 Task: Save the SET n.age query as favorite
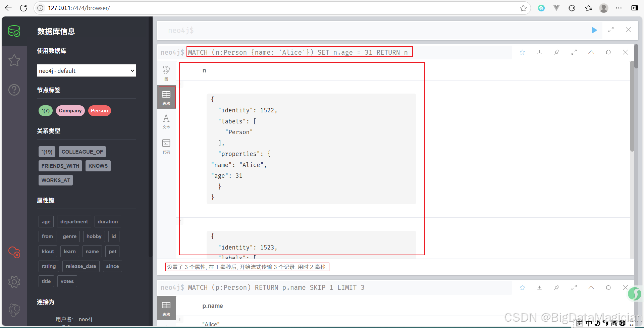pyautogui.click(x=522, y=52)
